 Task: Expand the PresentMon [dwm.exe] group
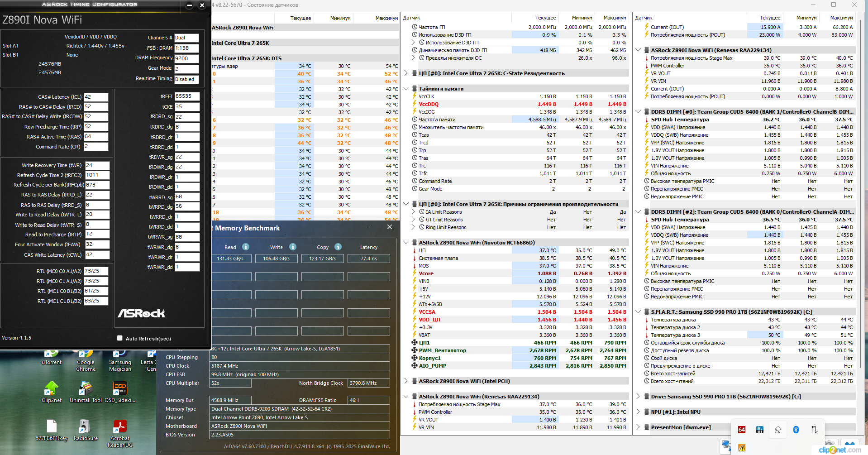point(638,427)
